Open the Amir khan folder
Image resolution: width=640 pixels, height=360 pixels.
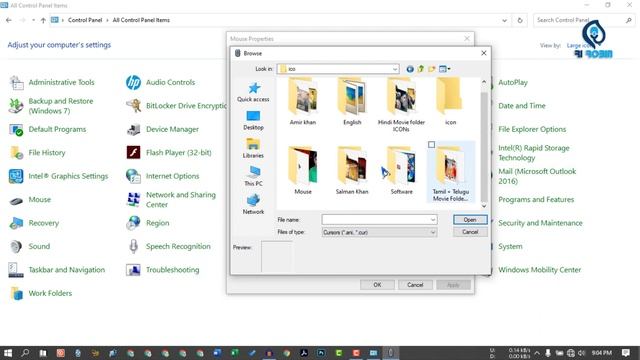pos(302,101)
